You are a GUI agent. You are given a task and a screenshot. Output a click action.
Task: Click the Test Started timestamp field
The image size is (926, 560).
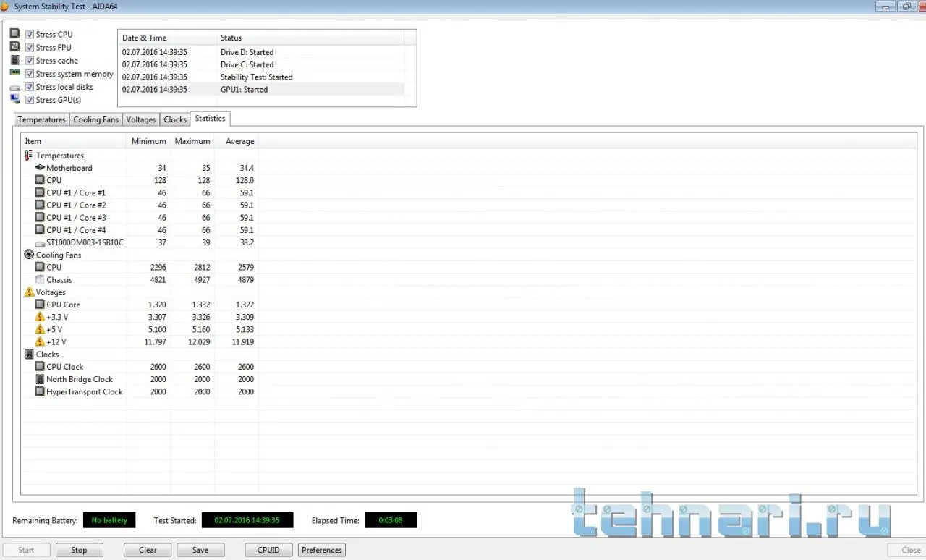point(247,520)
